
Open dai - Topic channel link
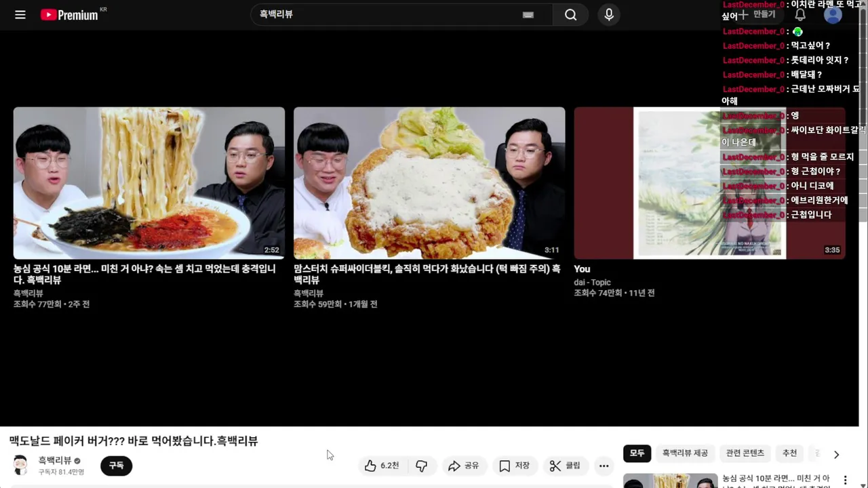[x=592, y=282]
